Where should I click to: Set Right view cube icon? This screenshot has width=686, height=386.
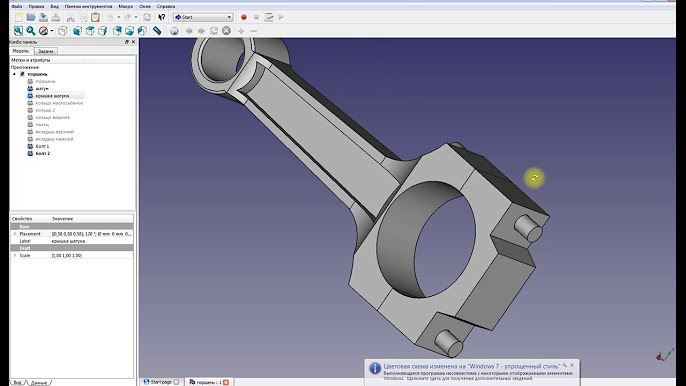(x=102, y=31)
